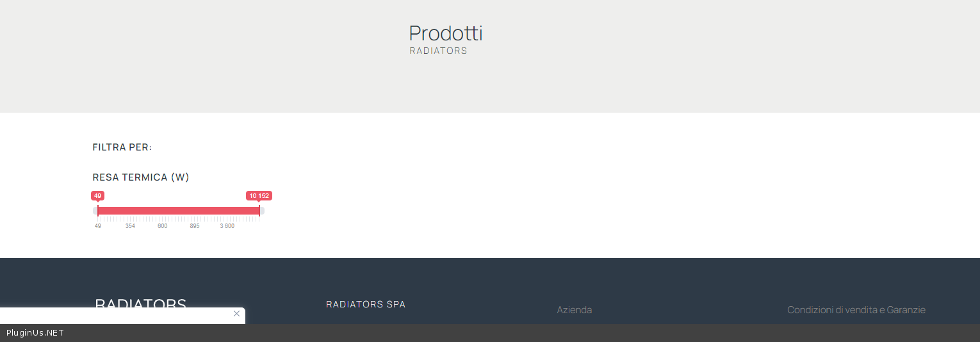Click the 600 mark on the slider scale
Image resolution: width=980 pixels, height=342 pixels.
(163, 226)
